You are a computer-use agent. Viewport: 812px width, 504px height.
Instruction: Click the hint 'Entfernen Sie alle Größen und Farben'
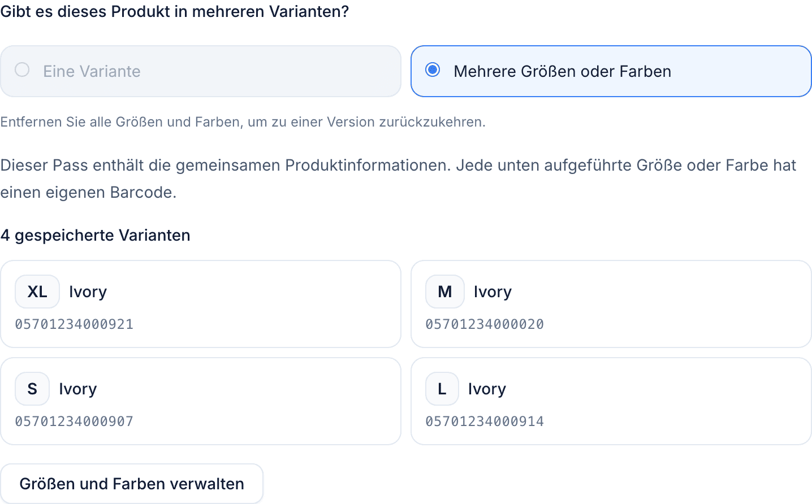pos(243,122)
